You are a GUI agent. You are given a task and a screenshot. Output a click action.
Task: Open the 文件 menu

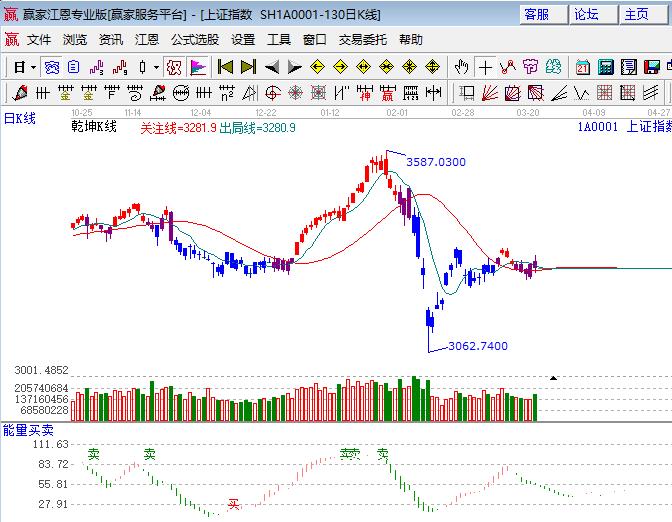(x=39, y=40)
